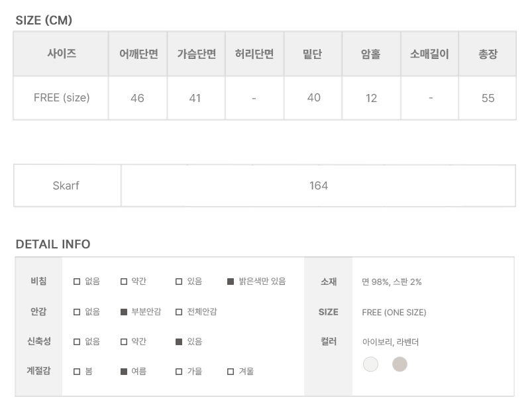This screenshot has width=530, height=420.
Task: Select '겨울' checkbox in 계절감 row
Action: 231,372
